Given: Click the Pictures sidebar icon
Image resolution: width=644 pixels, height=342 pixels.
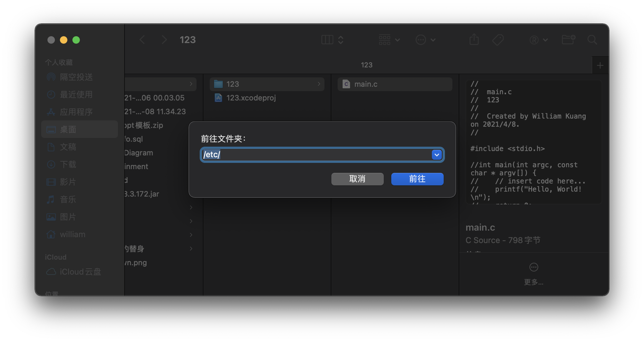Looking at the screenshot, I should click(x=51, y=217).
